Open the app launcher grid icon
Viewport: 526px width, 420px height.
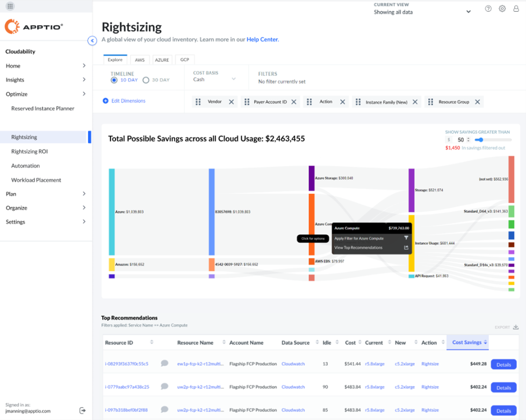[x=10, y=6]
